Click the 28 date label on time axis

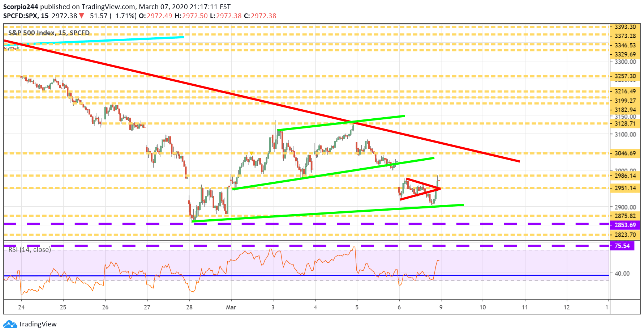189,307
